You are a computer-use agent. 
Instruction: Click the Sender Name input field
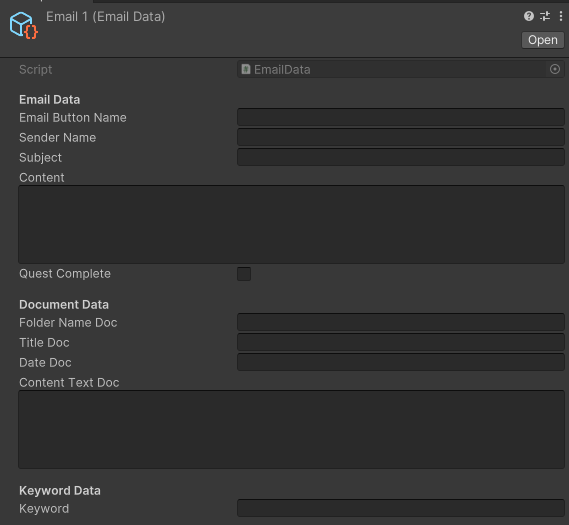(x=401, y=137)
